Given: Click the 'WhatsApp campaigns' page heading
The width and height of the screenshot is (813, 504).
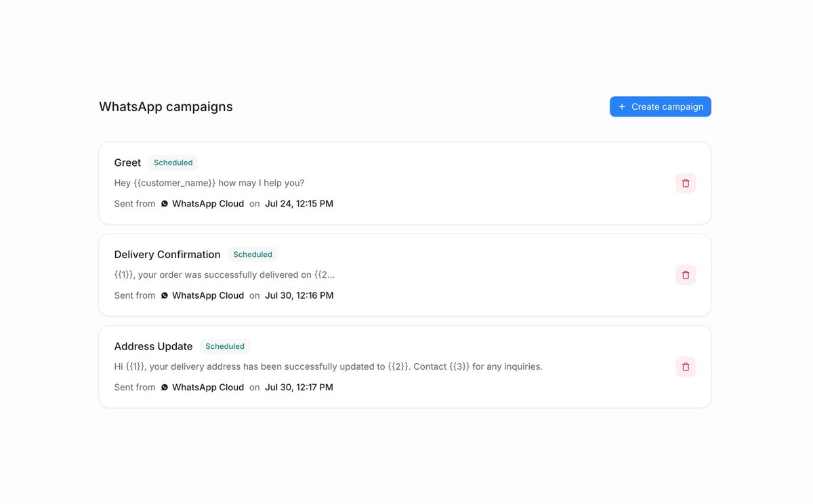Looking at the screenshot, I should (166, 106).
